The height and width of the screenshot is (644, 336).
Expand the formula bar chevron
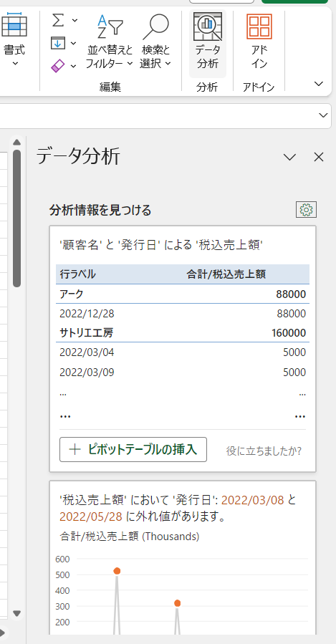point(324,115)
